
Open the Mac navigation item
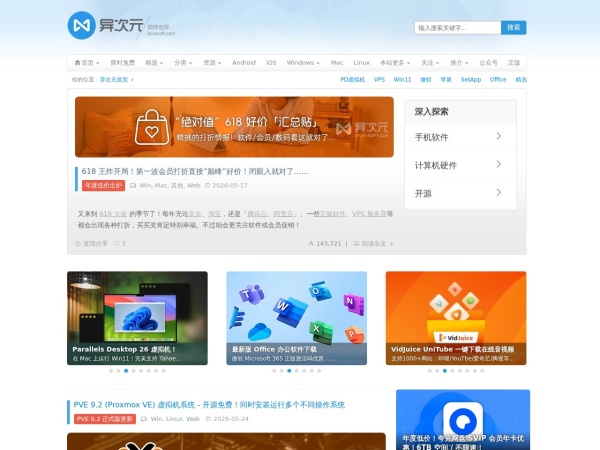click(x=337, y=63)
